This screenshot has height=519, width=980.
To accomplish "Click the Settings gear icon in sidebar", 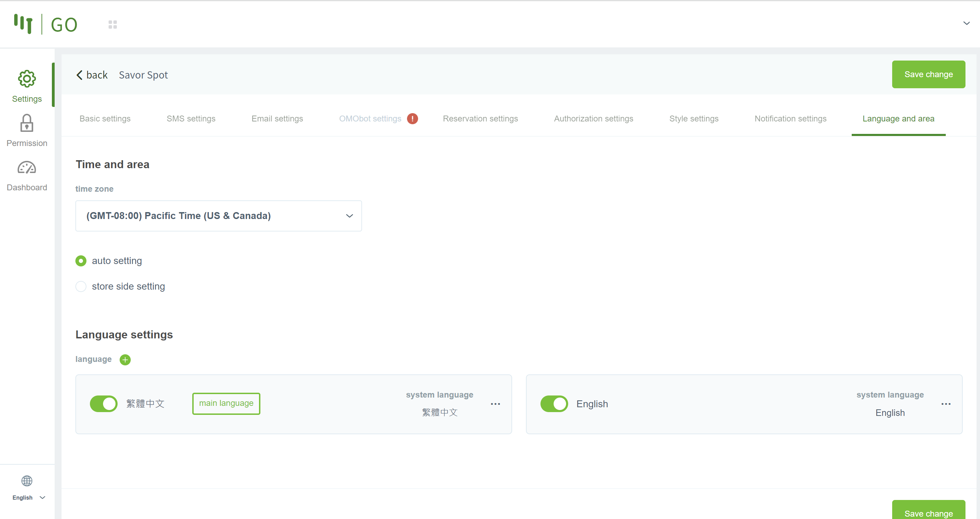I will [27, 79].
